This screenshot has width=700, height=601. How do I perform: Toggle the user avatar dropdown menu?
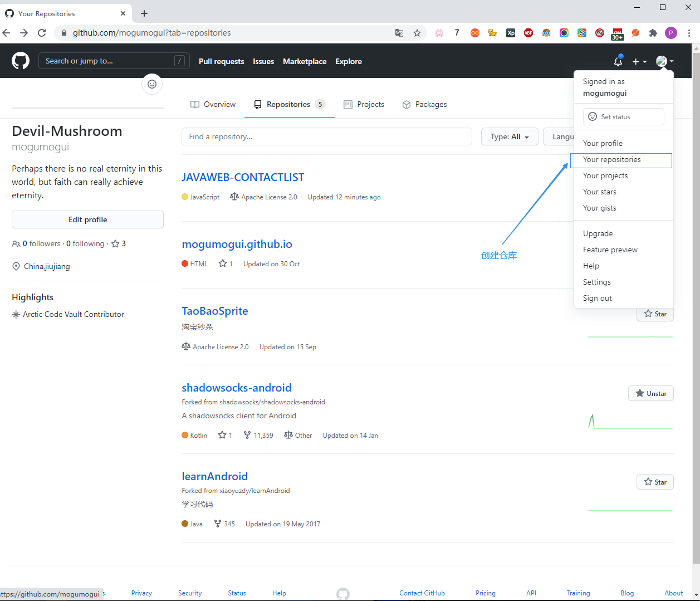[664, 61]
